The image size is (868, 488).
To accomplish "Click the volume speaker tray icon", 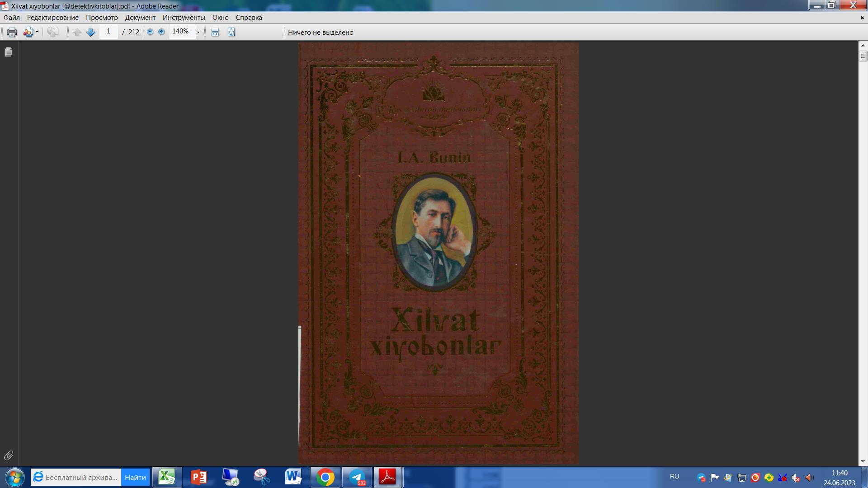I will (x=809, y=478).
